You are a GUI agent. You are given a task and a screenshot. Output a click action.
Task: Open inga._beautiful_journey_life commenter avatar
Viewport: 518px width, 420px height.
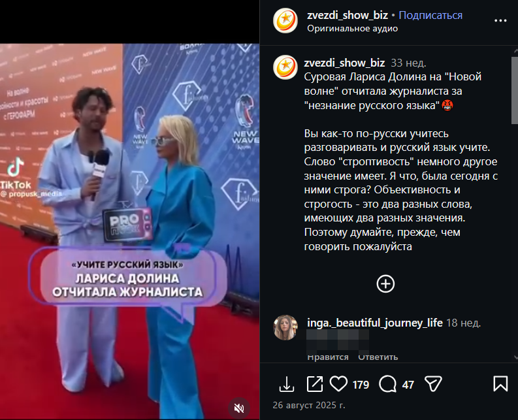[285, 327]
